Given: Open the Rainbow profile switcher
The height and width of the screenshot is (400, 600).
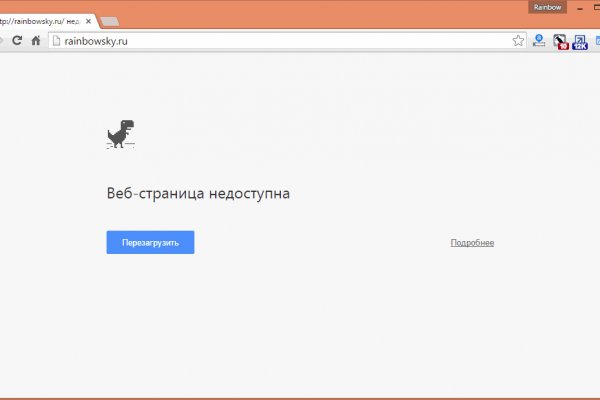Looking at the screenshot, I should click(548, 6).
